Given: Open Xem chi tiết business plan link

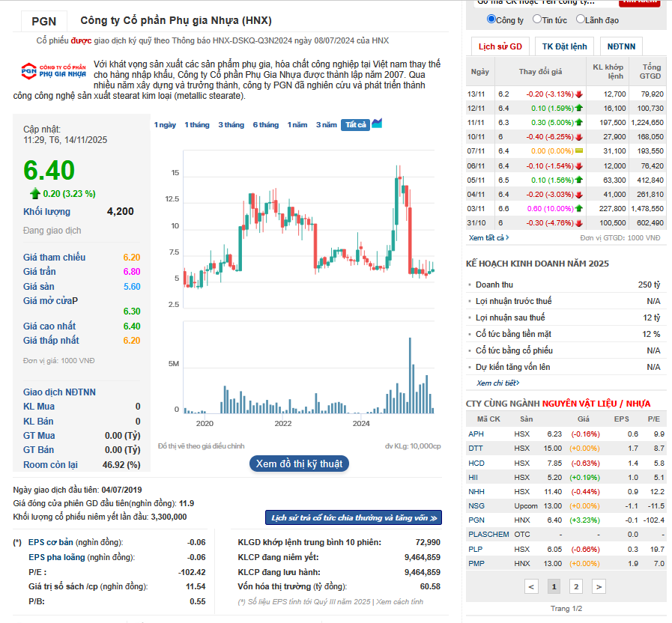Looking at the screenshot, I should 497,383.
